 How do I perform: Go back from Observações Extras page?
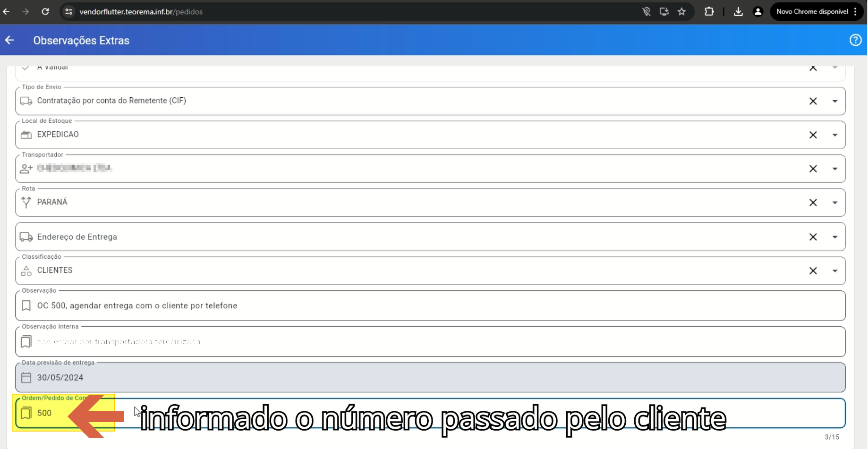pos(9,40)
